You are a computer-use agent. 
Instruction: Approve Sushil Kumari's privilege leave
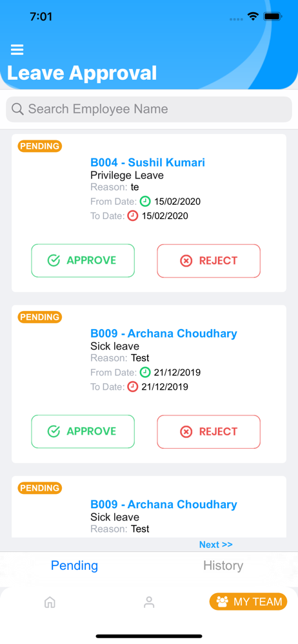click(83, 260)
